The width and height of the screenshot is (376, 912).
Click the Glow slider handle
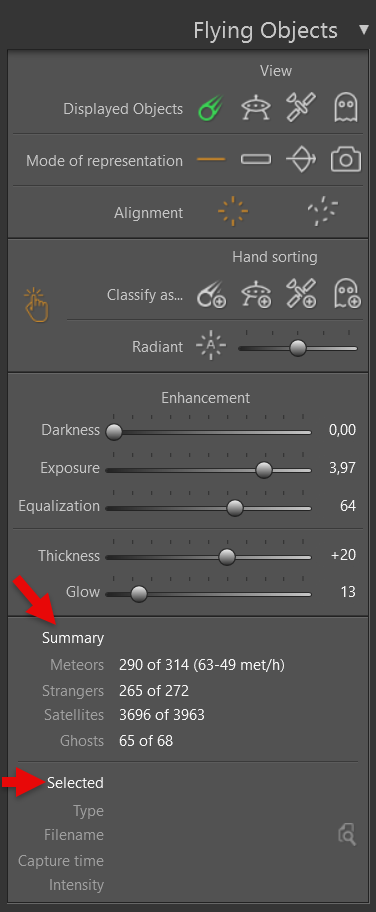(139, 594)
